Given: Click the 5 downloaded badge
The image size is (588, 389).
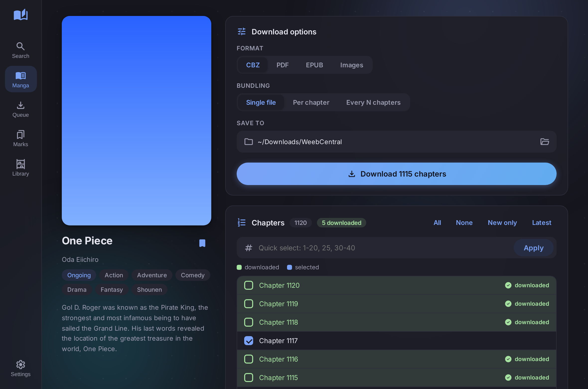Looking at the screenshot, I should pyautogui.click(x=341, y=223).
